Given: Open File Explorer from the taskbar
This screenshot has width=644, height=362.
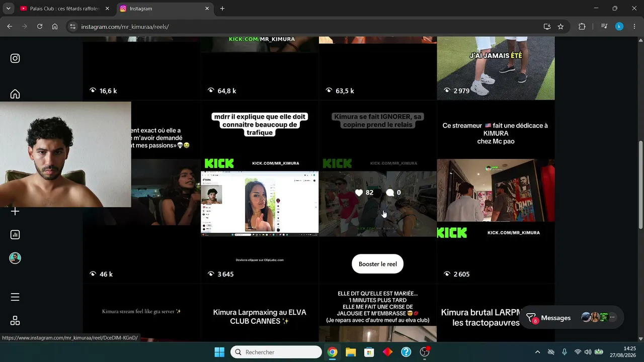Looking at the screenshot, I should coord(351,352).
